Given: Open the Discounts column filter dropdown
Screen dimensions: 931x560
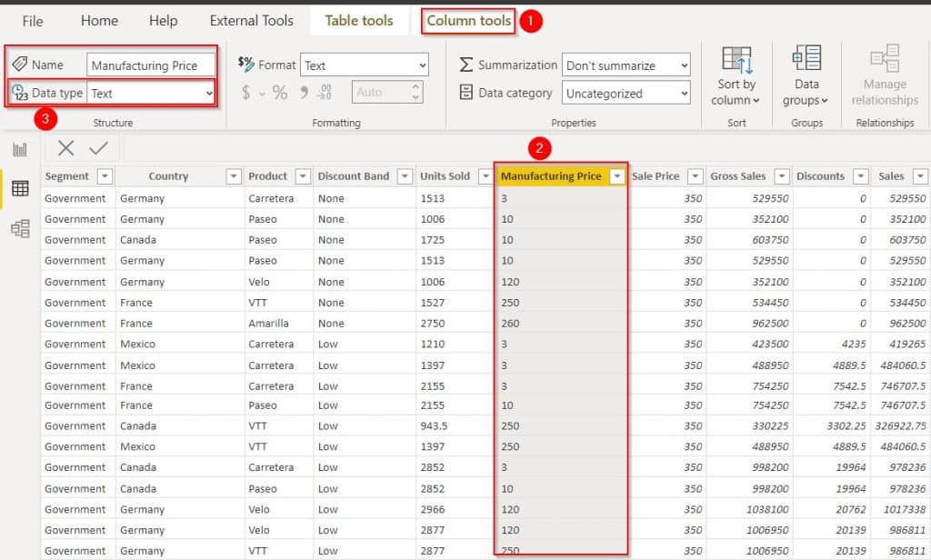Looking at the screenshot, I should click(860, 176).
